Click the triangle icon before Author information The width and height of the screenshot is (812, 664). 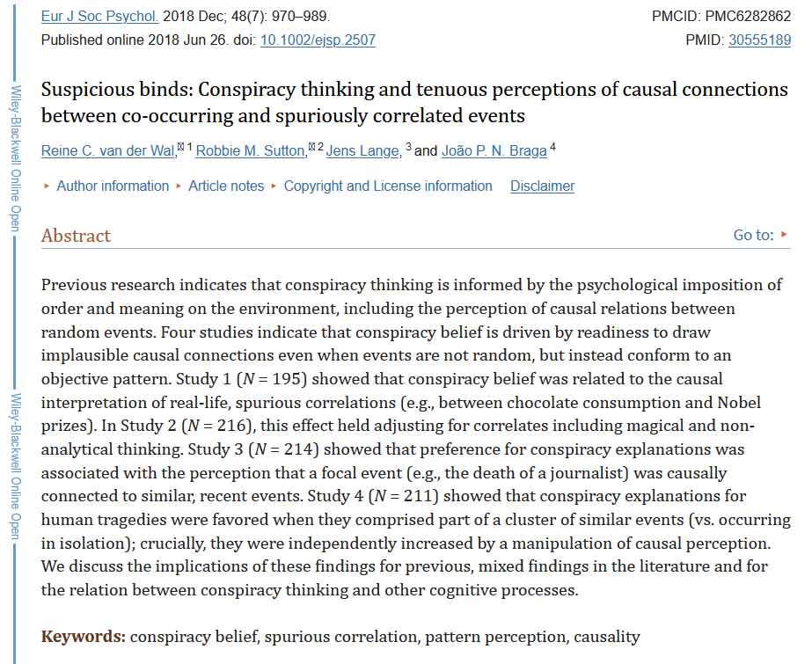click(47, 186)
